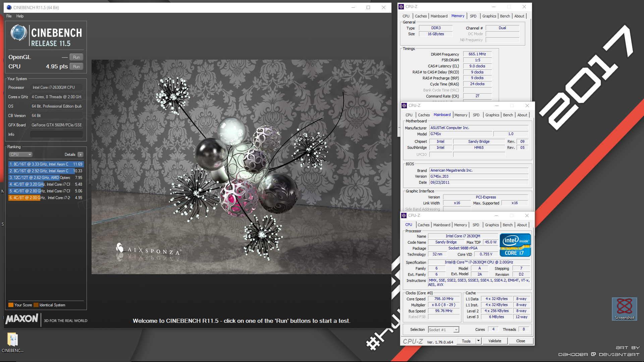Click the Processor Intel Core i7-2630QM field
Image resolution: width=644 pixels, height=362 pixels.
(57, 87)
